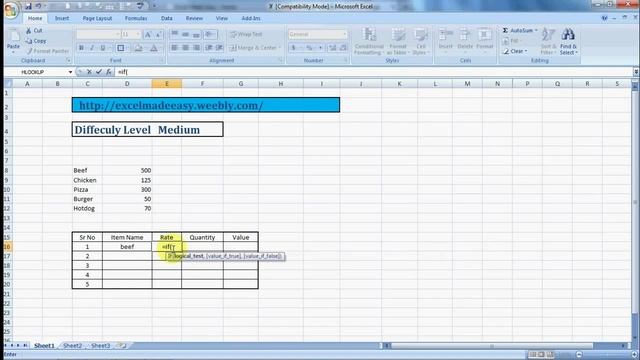Toggle Wrap Text
Screen dimensions: 640x360
coord(246,34)
